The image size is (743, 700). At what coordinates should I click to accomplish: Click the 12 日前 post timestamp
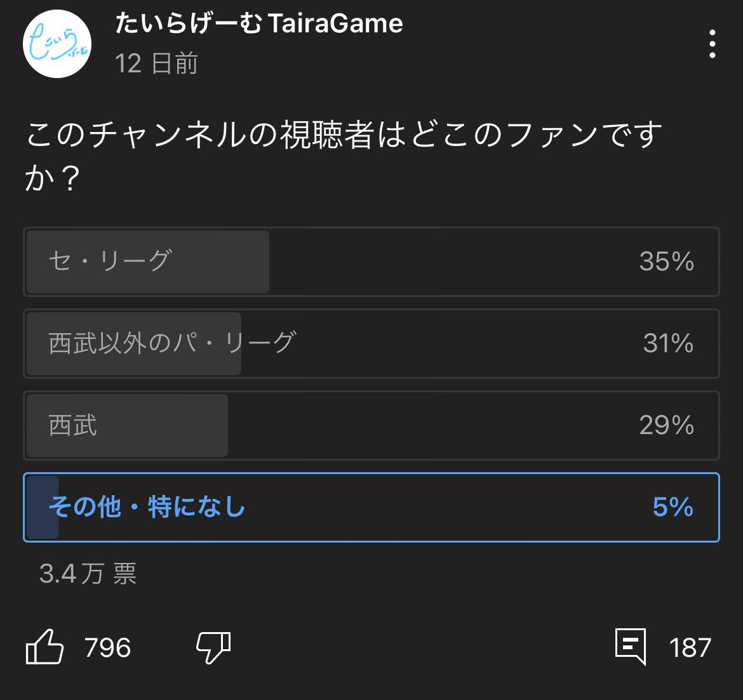156,63
